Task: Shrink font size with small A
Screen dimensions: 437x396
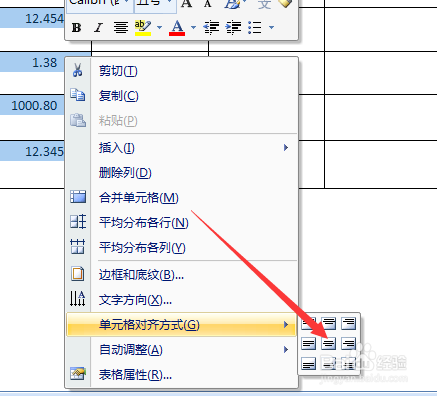Action: pos(207,4)
